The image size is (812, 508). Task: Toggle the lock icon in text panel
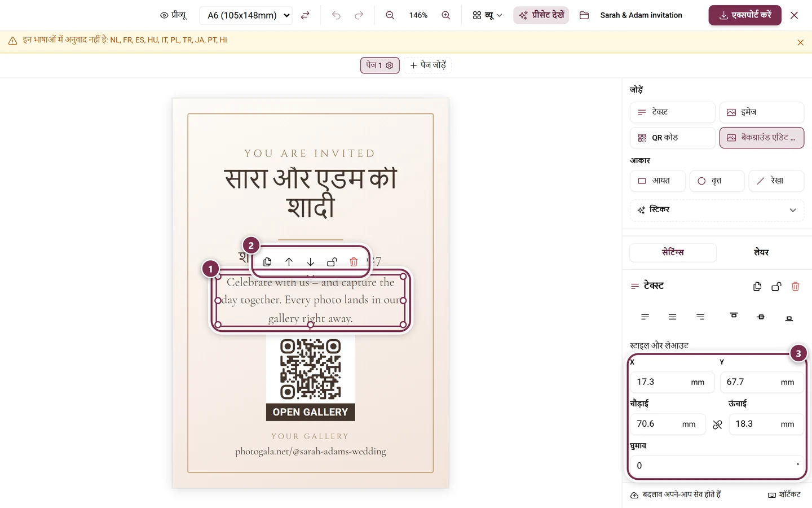pos(776,287)
